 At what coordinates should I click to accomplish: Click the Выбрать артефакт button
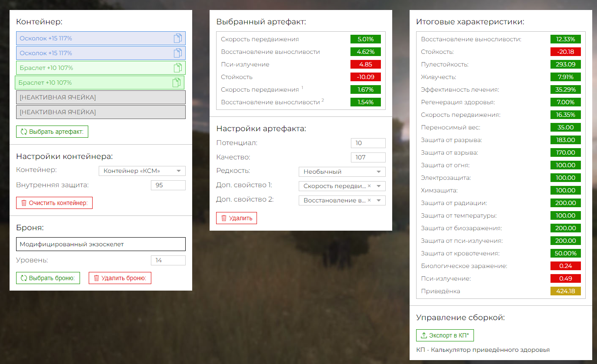pos(52,132)
